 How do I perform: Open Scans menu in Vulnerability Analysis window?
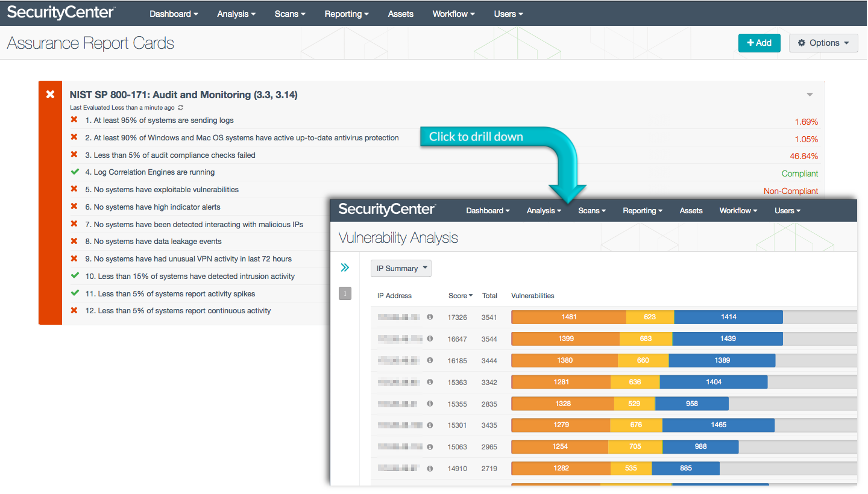592,211
